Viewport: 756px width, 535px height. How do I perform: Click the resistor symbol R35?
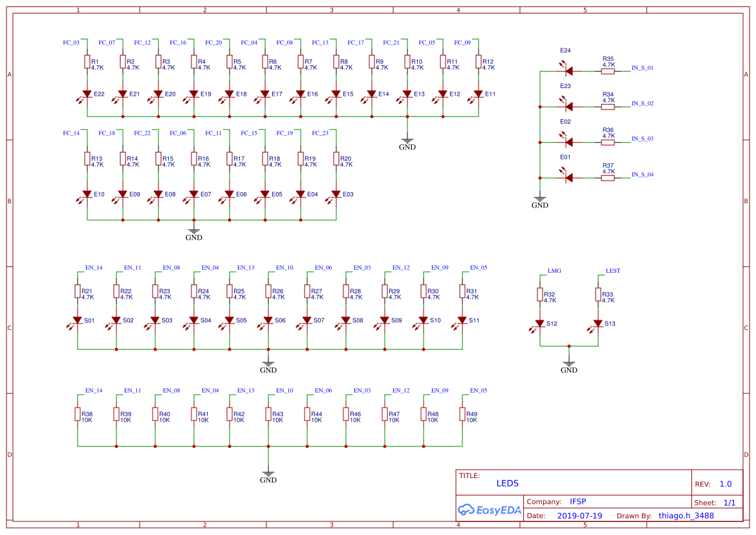(607, 71)
